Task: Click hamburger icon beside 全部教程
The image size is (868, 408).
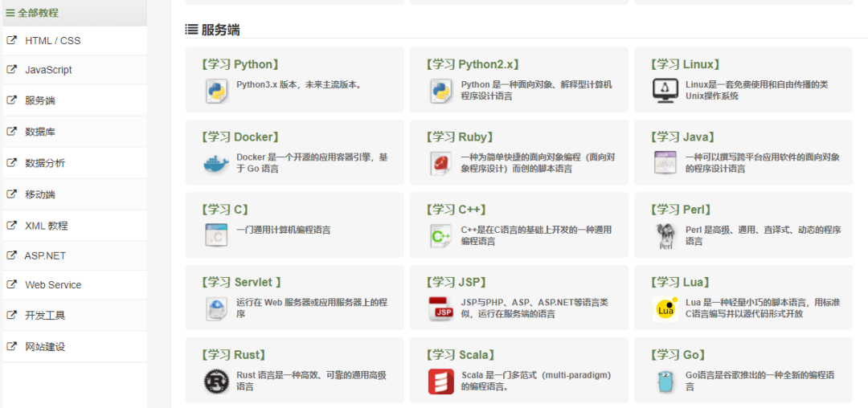Action: point(10,13)
